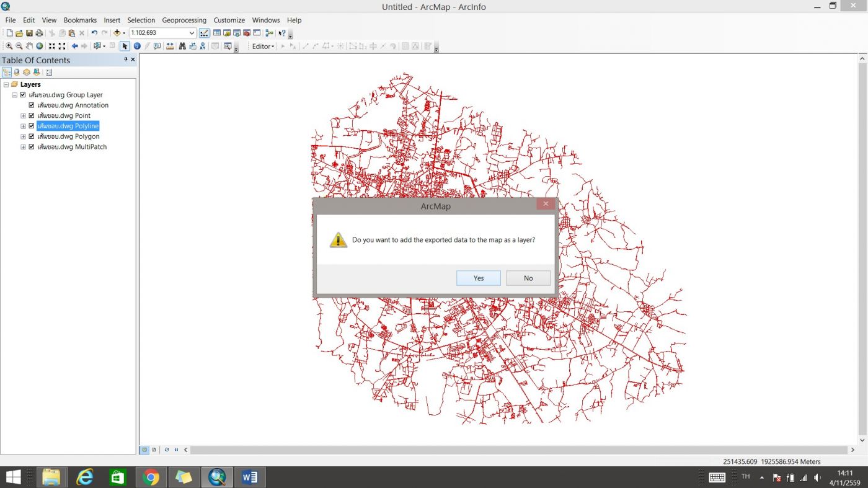Open the map scale dropdown
Screen dimensions: 868x488
pos(192,33)
